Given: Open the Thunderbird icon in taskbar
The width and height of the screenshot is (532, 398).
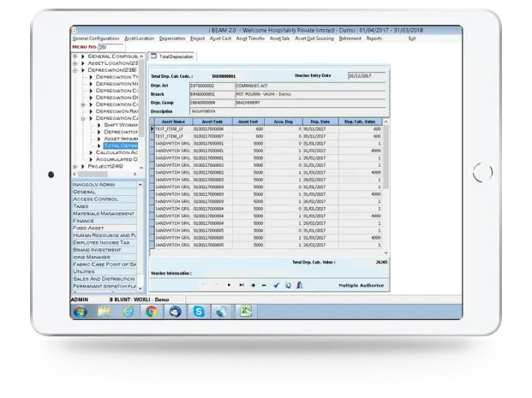Looking at the screenshot, I should 175,312.
